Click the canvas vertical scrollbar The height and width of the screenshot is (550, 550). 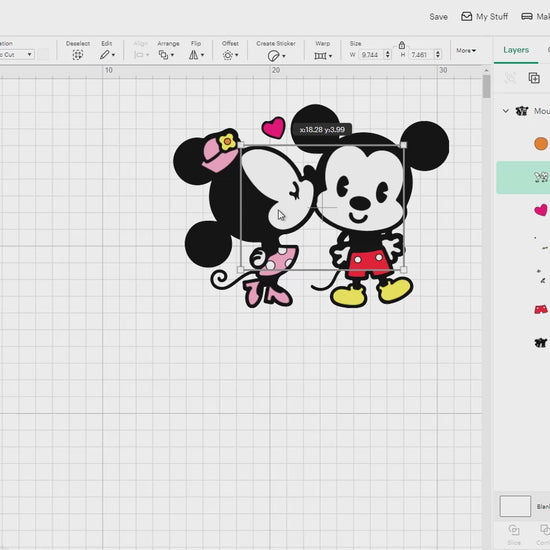click(x=486, y=86)
